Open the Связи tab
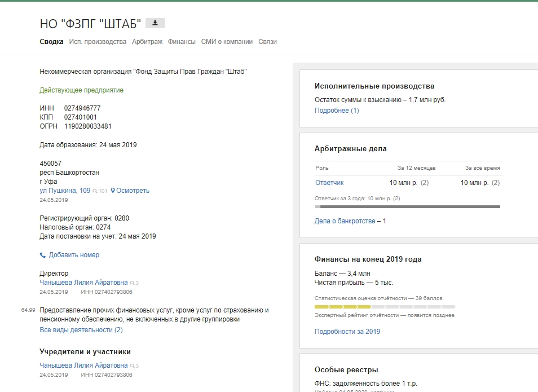Screen dimensions: 538x392 [x=267, y=42]
